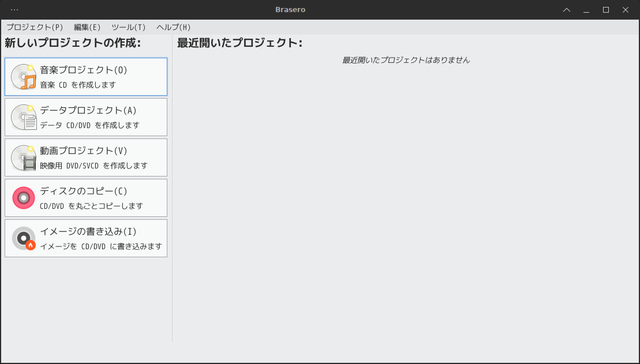Click the 新しいプロジェクトの作成 heading

tap(73, 43)
